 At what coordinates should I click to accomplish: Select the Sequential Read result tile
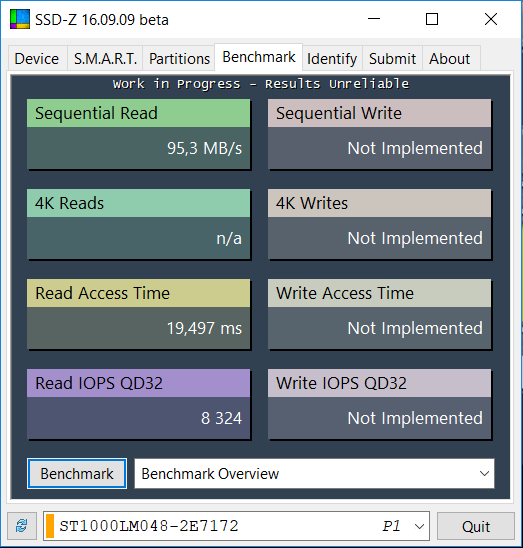click(138, 134)
